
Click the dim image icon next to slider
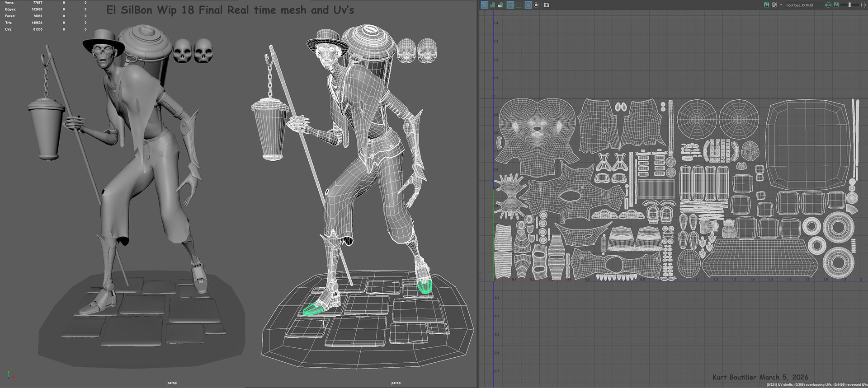(x=836, y=5)
